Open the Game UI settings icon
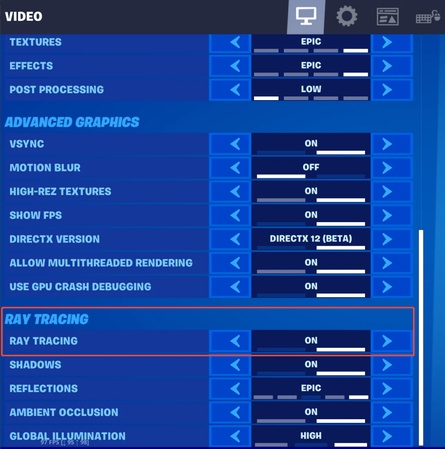The height and width of the screenshot is (449, 445). click(x=388, y=17)
